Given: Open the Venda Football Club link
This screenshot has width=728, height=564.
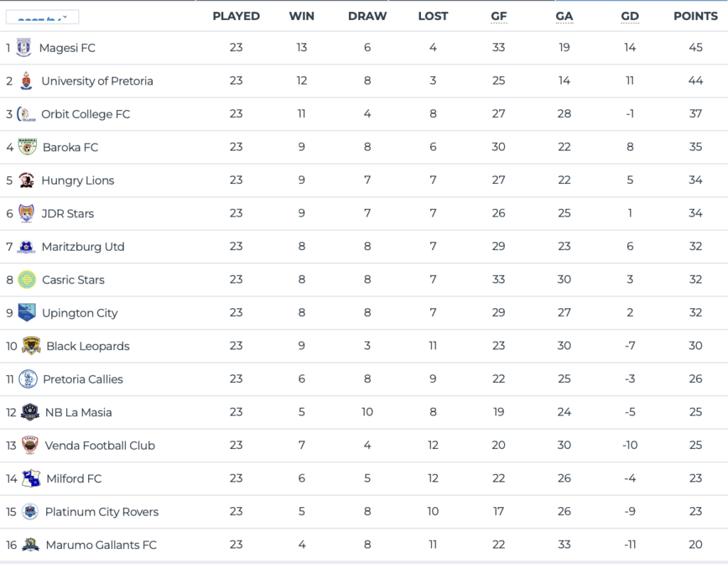Looking at the screenshot, I should point(100,445).
